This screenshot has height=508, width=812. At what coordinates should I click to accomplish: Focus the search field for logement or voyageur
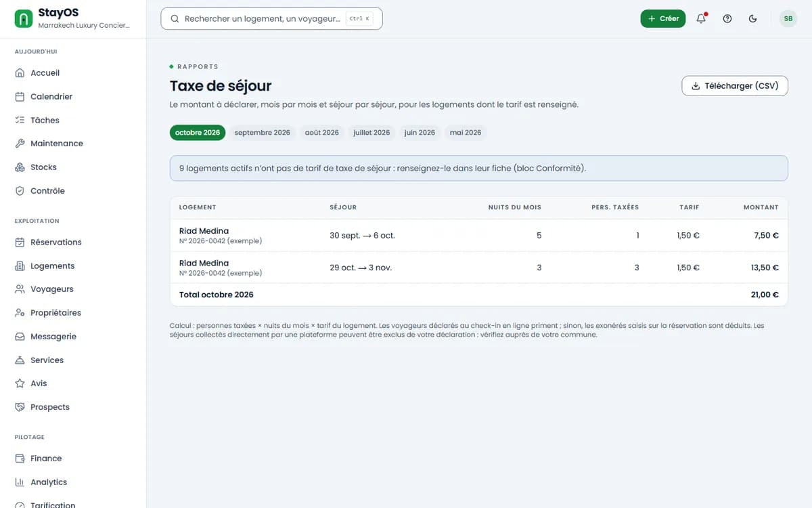271,19
